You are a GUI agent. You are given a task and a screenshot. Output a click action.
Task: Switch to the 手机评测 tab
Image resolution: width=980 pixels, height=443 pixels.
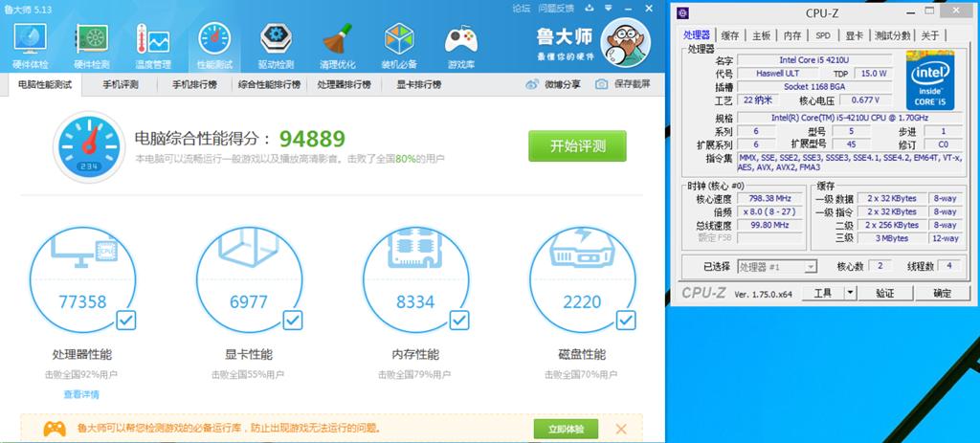pyautogui.click(x=121, y=84)
